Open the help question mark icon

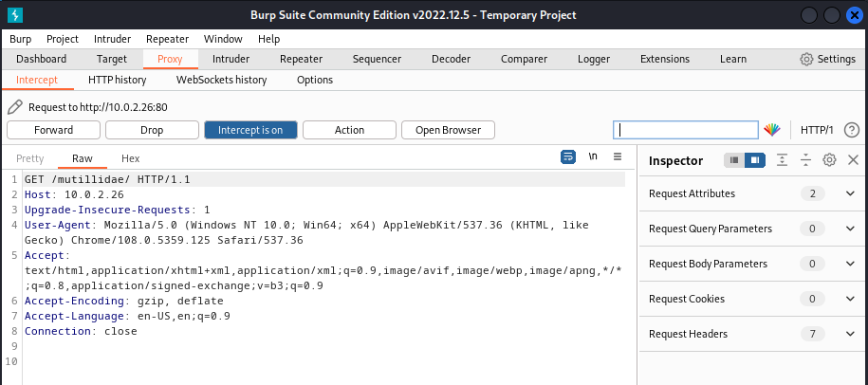point(851,130)
